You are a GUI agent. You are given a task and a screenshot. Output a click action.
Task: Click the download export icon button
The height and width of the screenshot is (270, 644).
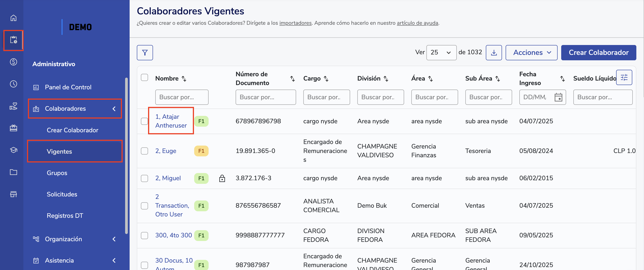[x=493, y=52]
